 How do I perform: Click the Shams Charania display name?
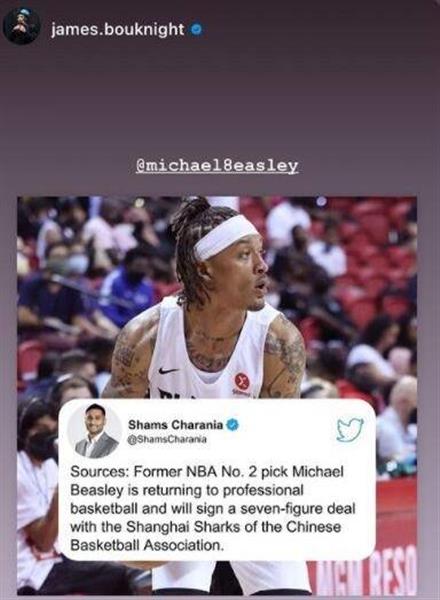point(176,425)
